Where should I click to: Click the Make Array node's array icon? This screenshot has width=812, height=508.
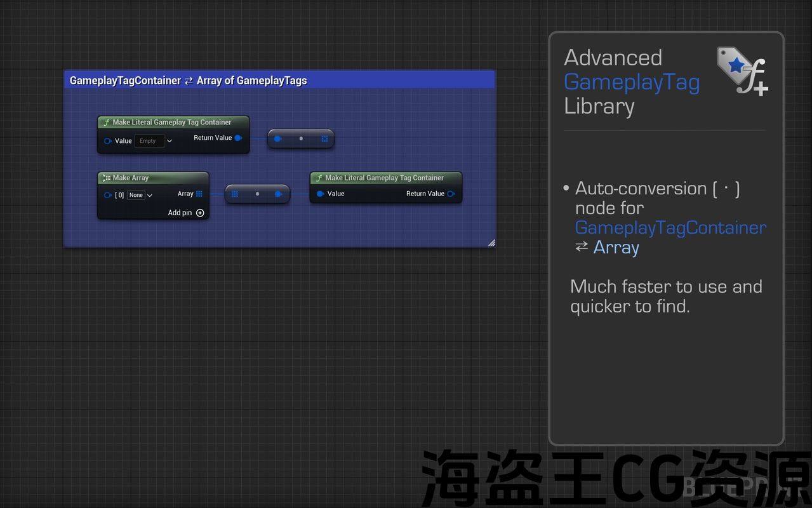[x=107, y=178]
